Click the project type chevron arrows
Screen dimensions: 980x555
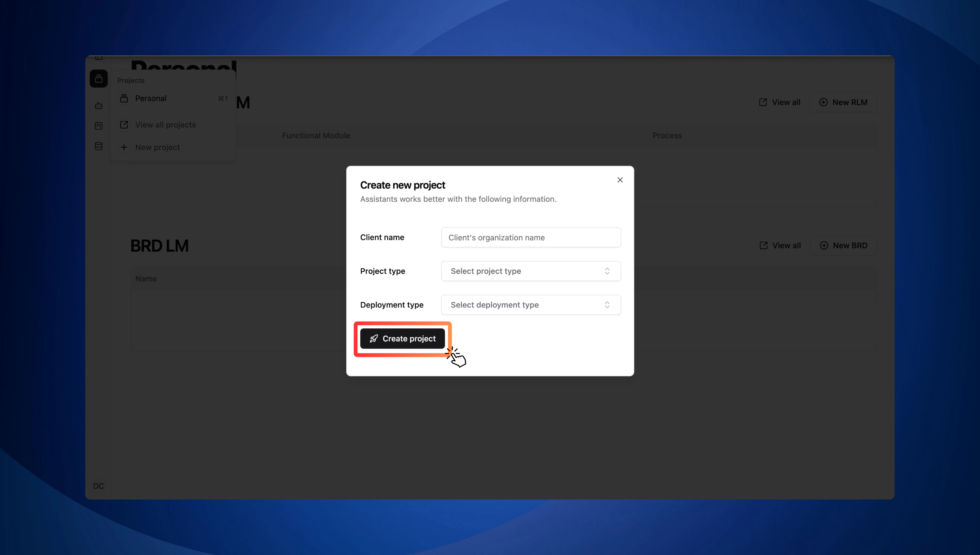[607, 271]
